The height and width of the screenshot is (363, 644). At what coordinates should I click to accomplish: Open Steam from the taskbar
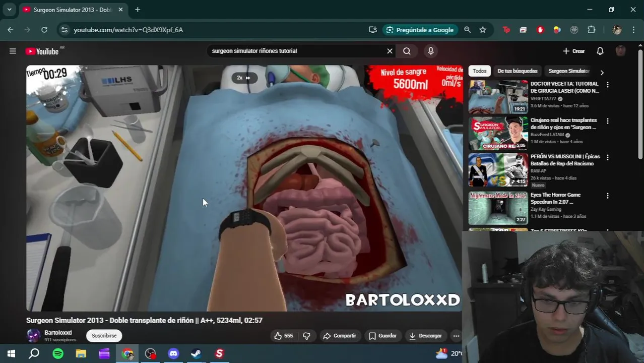click(x=196, y=353)
